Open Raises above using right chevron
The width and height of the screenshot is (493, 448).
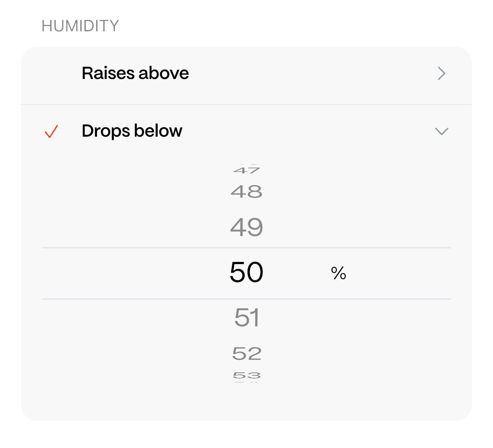pyautogui.click(x=441, y=74)
